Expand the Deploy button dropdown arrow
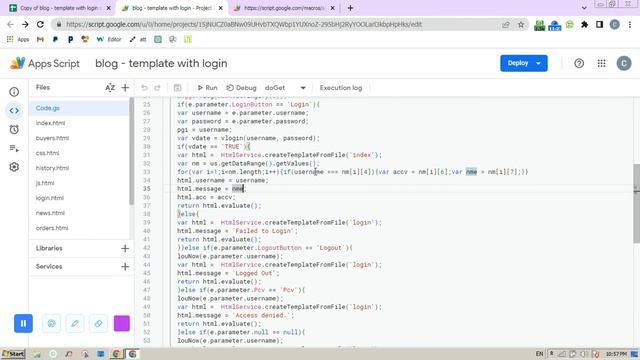The image size is (640, 360). coord(539,63)
